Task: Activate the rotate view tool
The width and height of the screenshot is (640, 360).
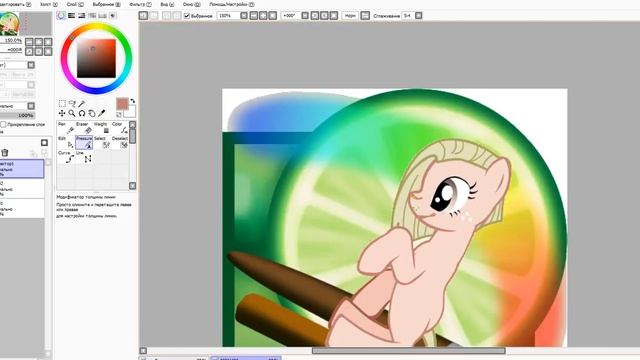Action: point(82,113)
